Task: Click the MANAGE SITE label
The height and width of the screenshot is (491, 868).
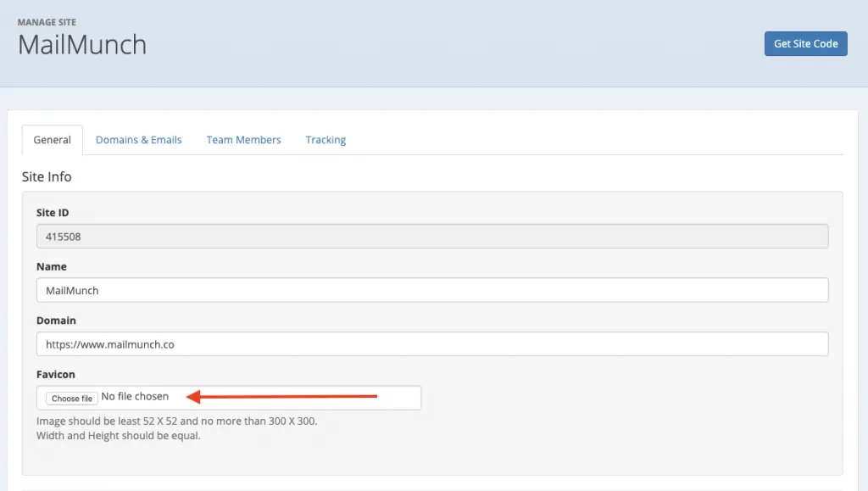Action: click(x=47, y=22)
